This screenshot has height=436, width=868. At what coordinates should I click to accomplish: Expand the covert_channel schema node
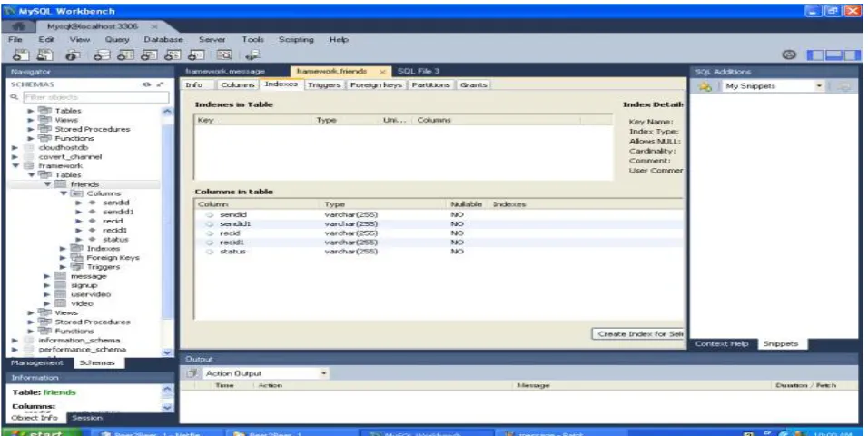(x=15, y=157)
